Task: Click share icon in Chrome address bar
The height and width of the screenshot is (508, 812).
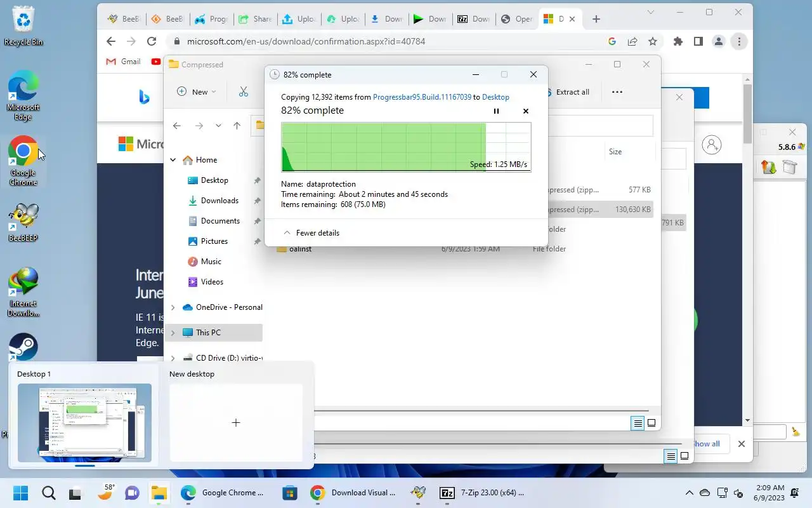Action: (x=632, y=41)
